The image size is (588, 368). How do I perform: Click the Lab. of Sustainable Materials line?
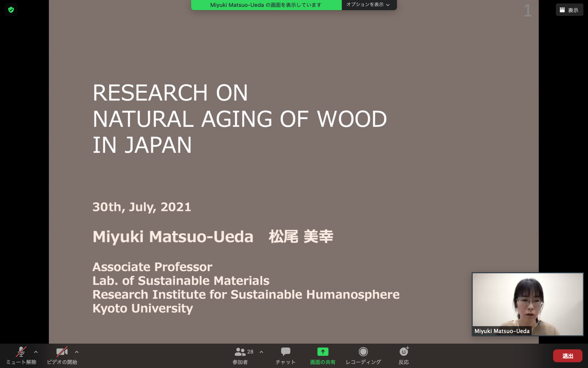(181, 281)
